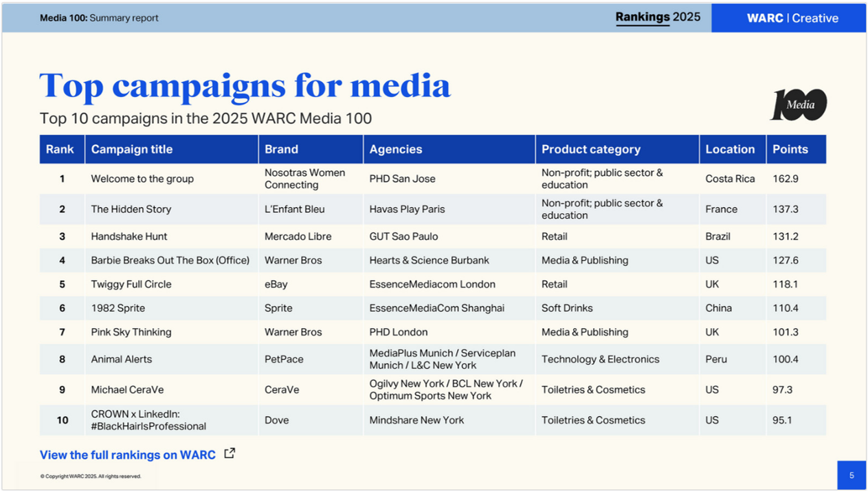Select the 'Michael CeraVe' campaign cell
This screenshot has width=868, height=491.
point(128,390)
